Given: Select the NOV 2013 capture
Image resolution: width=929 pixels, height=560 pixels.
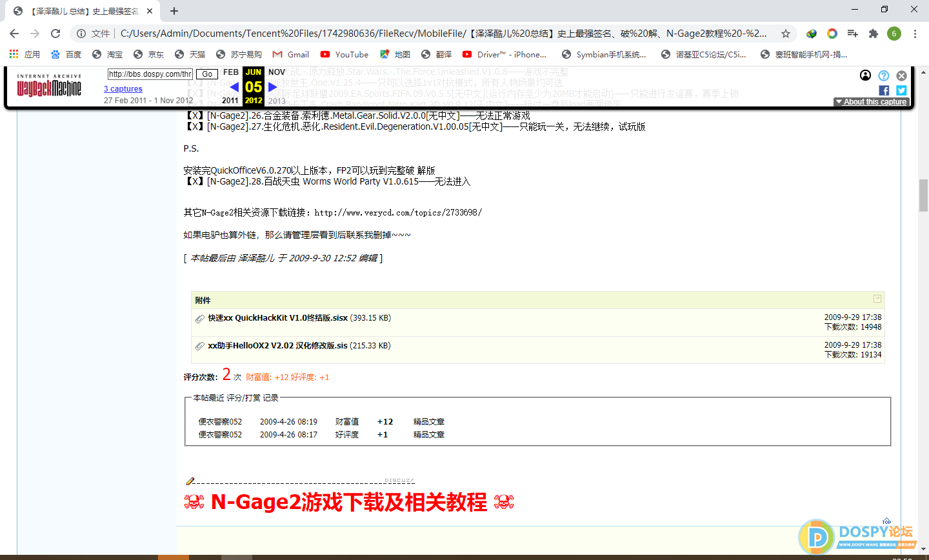Looking at the screenshot, I should (277, 86).
